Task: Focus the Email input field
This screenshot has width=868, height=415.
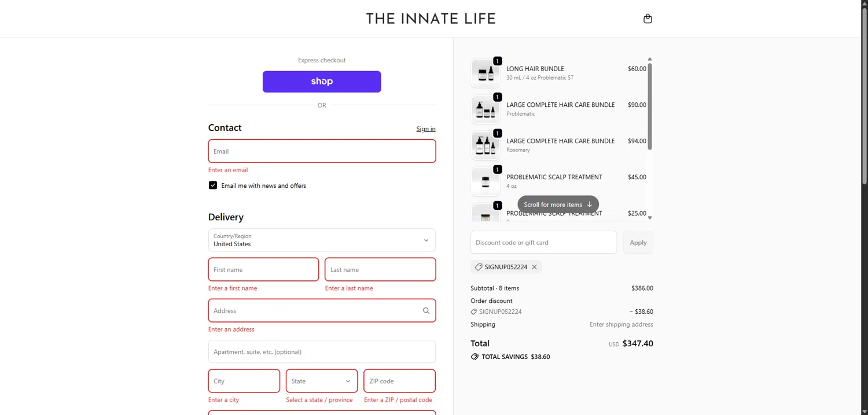Action: click(x=322, y=151)
